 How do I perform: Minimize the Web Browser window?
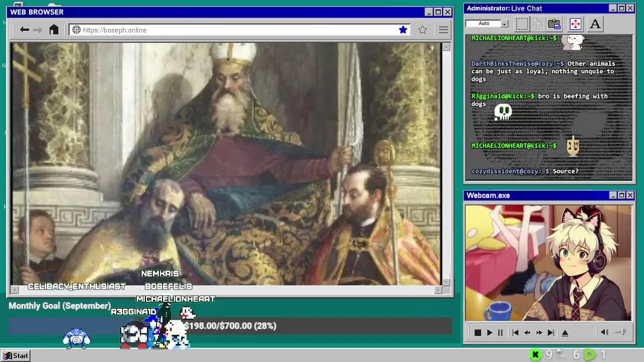pos(429,12)
